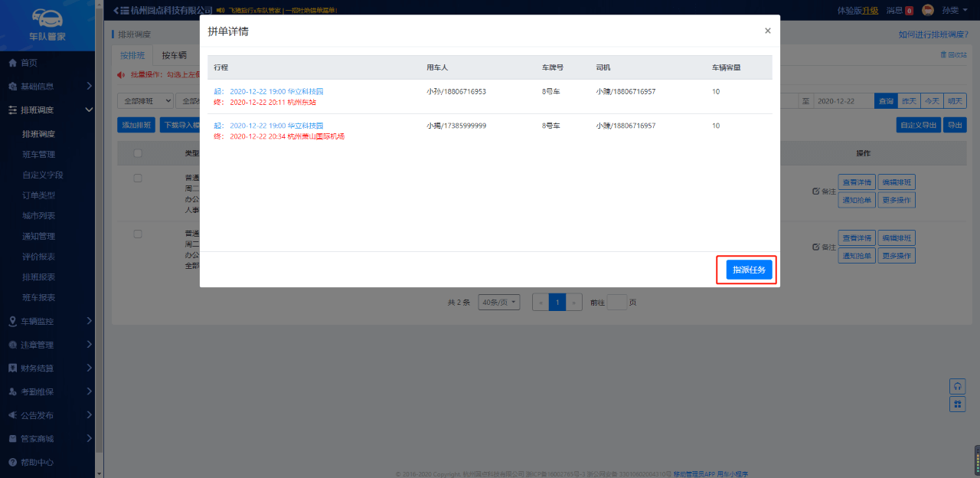
Task: Open the 消息 notification badge
Action: coord(908,11)
